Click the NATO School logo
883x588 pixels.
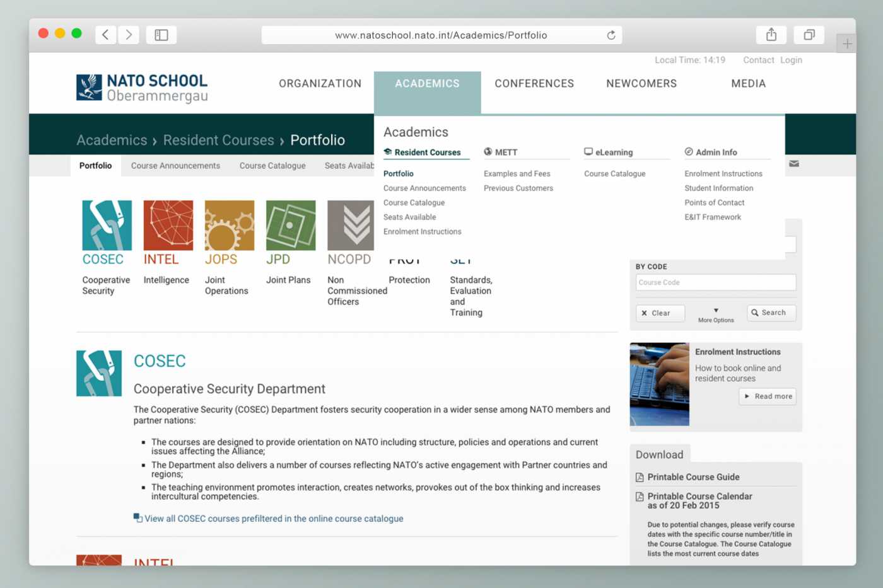point(142,88)
